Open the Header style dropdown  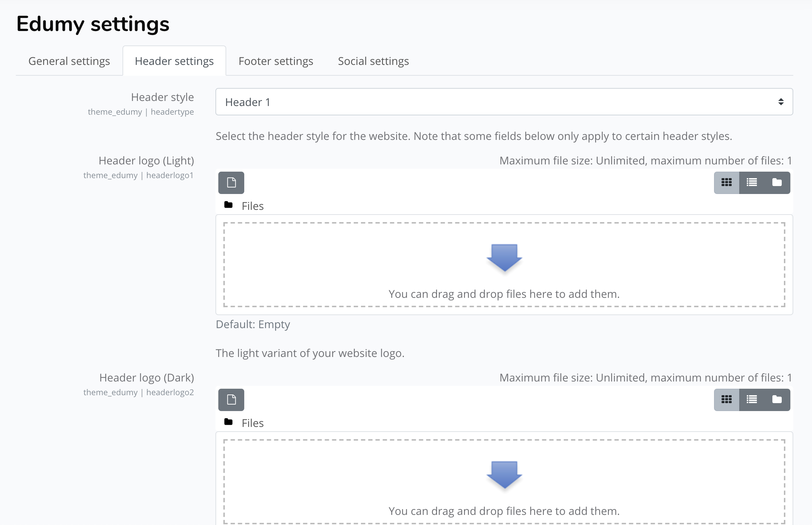[x=504, y=102]
